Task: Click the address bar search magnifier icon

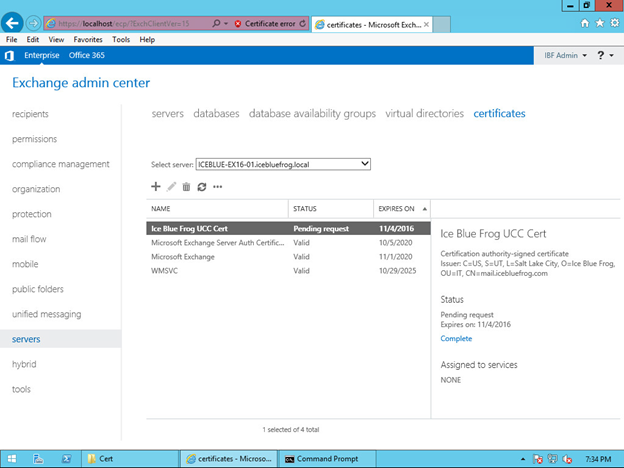Action: click(x=216, y=23)
